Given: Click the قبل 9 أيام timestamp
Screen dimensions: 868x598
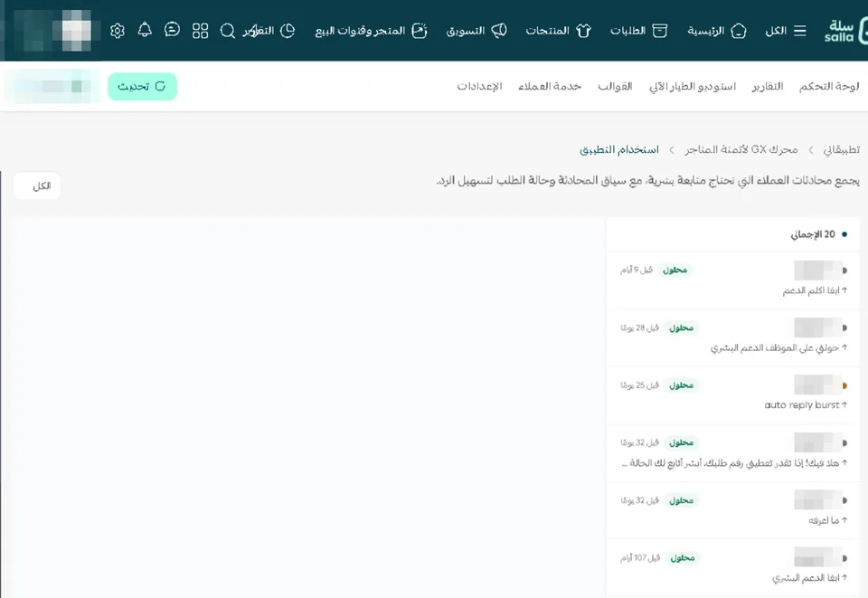Looking at the screenshot, I should click(x=637, y=271).
